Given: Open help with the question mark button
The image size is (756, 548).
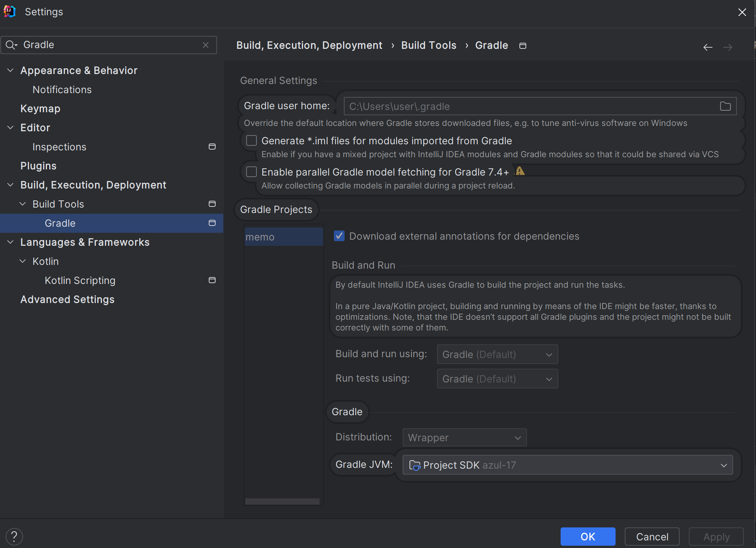Looking at the screenshot, I should point(14,536).
